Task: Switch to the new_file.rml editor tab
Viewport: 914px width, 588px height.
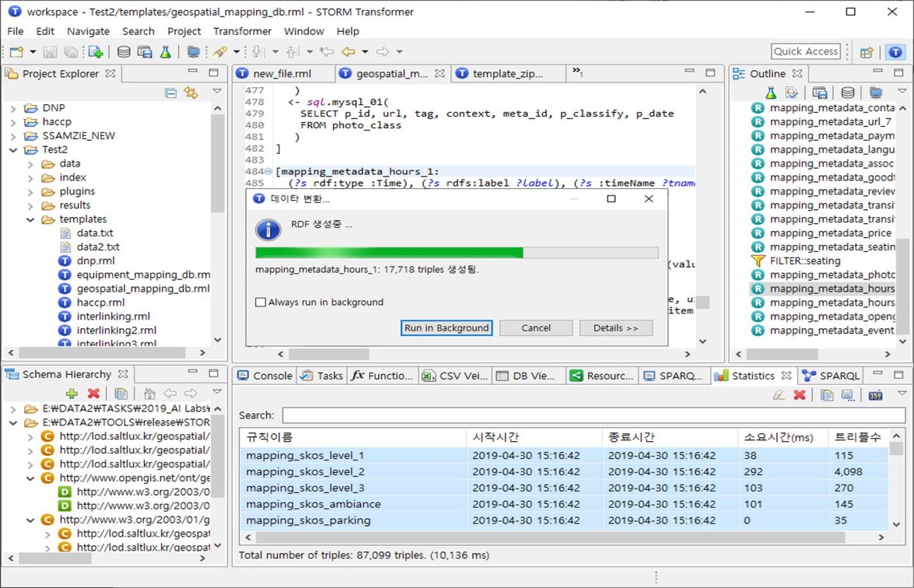Action: tap(283, 73)
